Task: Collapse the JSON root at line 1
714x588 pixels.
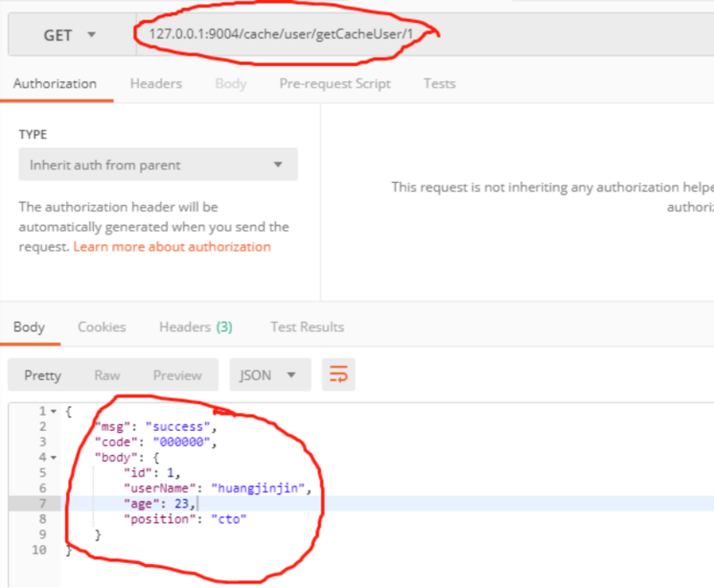Action: click(54, 411)
